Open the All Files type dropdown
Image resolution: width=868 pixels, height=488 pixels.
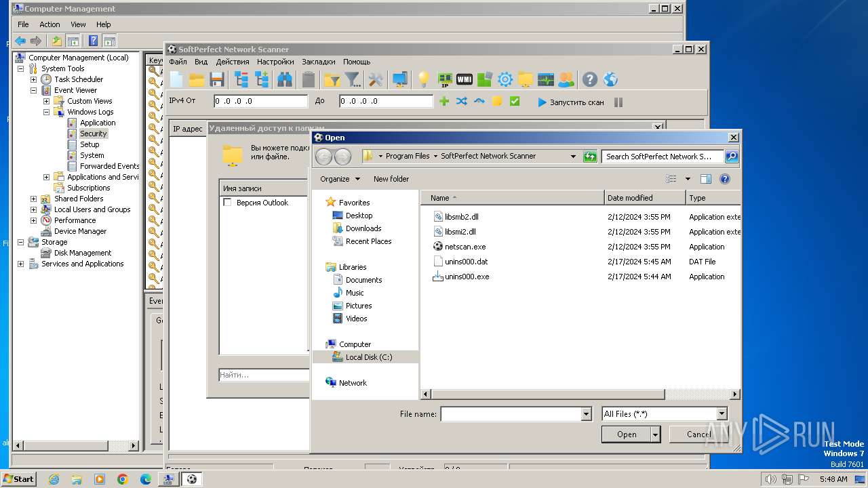[722, 413]
